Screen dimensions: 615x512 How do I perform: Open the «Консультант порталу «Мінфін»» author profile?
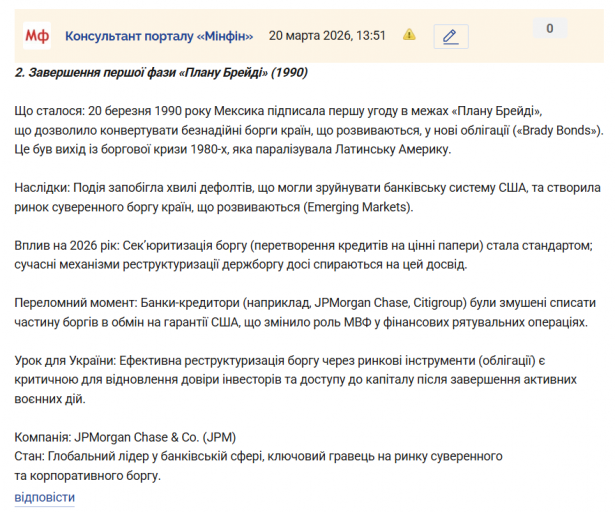pyautogui.click(x=159, y=36)
